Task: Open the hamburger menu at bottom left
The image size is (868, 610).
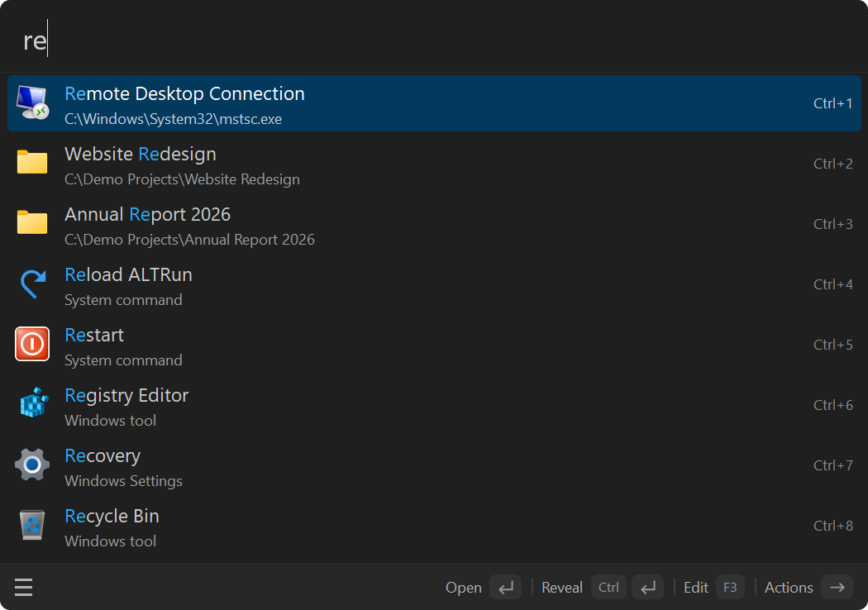Action: coord(23,588)
